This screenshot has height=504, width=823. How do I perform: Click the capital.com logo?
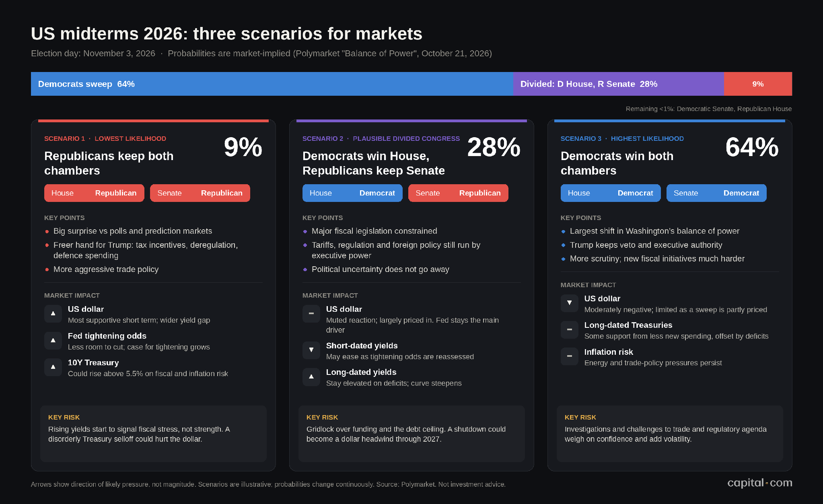760,483
